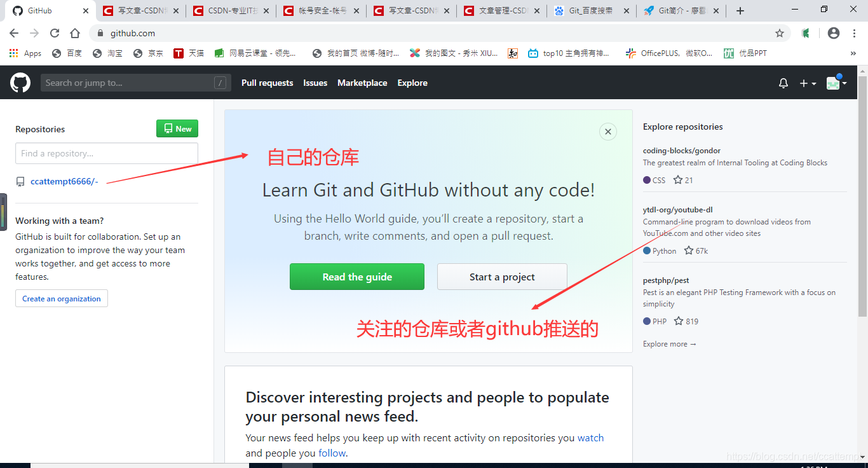The height and width of the screenshot is (468, 868).
Task: Open the ytdl-org/youtube-dl repository
Action: (677, 210)
